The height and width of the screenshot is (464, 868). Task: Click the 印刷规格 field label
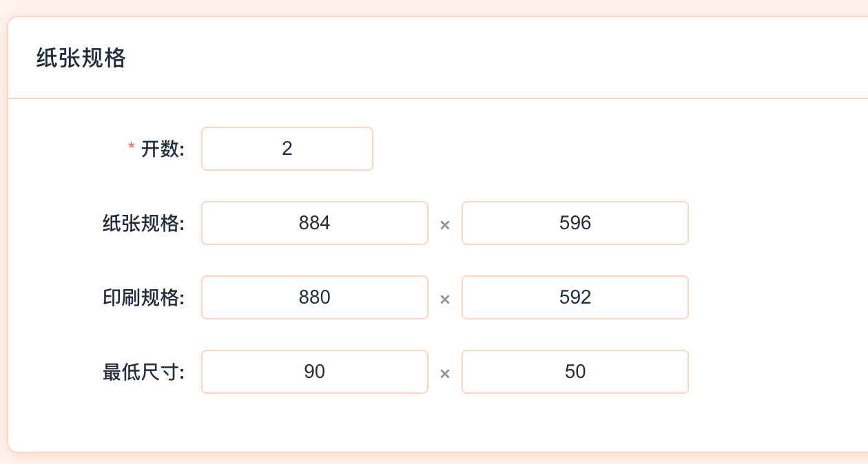(143, 297)
